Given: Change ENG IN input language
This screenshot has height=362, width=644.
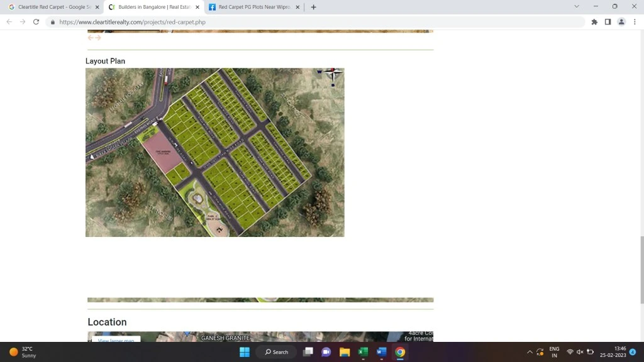Looking at the screenshot, I should pos(554,352).
